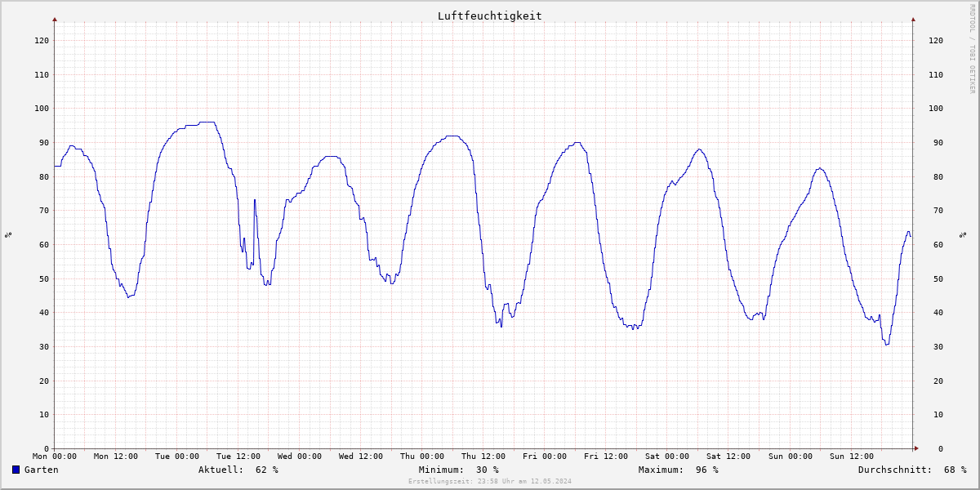Click the left y-axis label '50'
980x490 pixels.
click(x=44, y=278)
